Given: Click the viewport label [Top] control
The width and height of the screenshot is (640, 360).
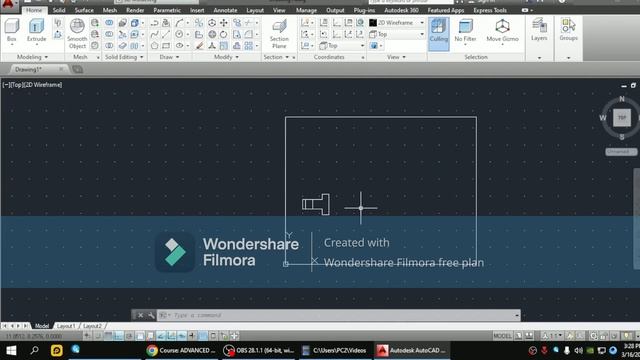Looking at the screenshot, I should (x=16, y=85).
